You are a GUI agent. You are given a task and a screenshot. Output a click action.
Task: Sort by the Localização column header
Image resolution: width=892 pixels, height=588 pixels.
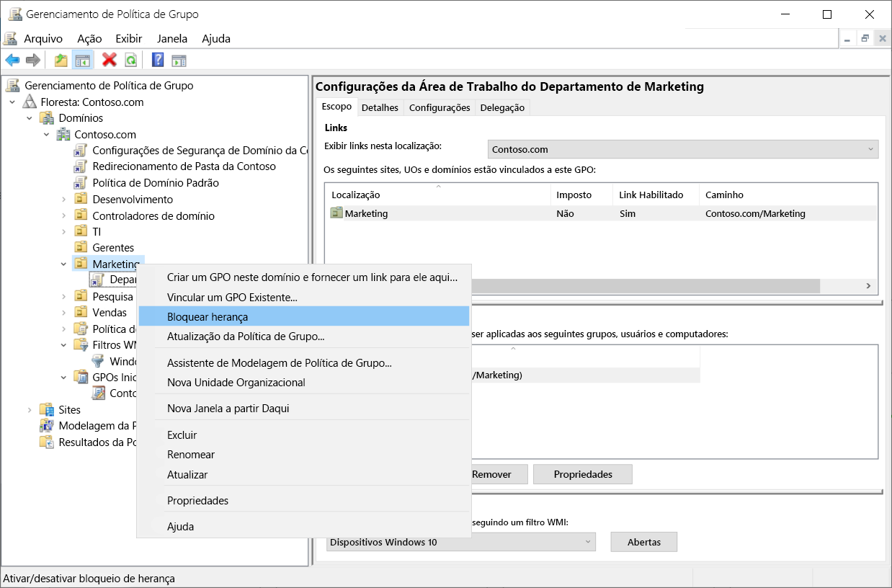click(438, 195)
